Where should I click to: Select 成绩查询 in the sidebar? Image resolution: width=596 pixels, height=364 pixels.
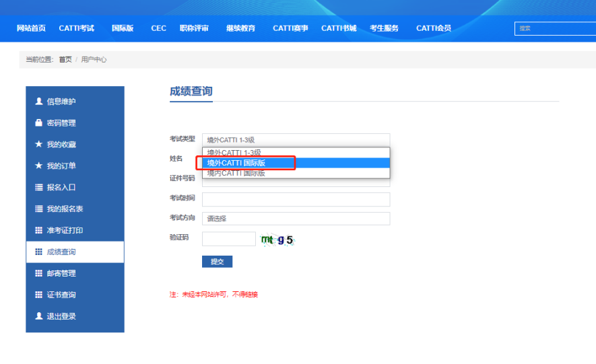[75, 252]
